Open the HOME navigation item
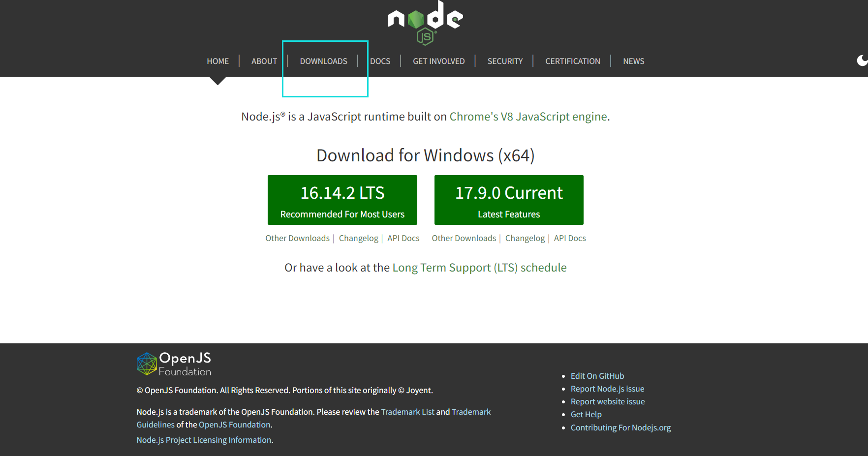Image resolution: width=868 pixels, height=456 pixels. coord(217,61)
